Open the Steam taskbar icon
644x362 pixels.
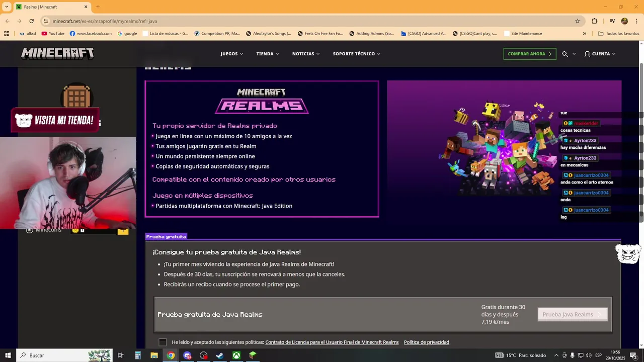click(220, 355)
